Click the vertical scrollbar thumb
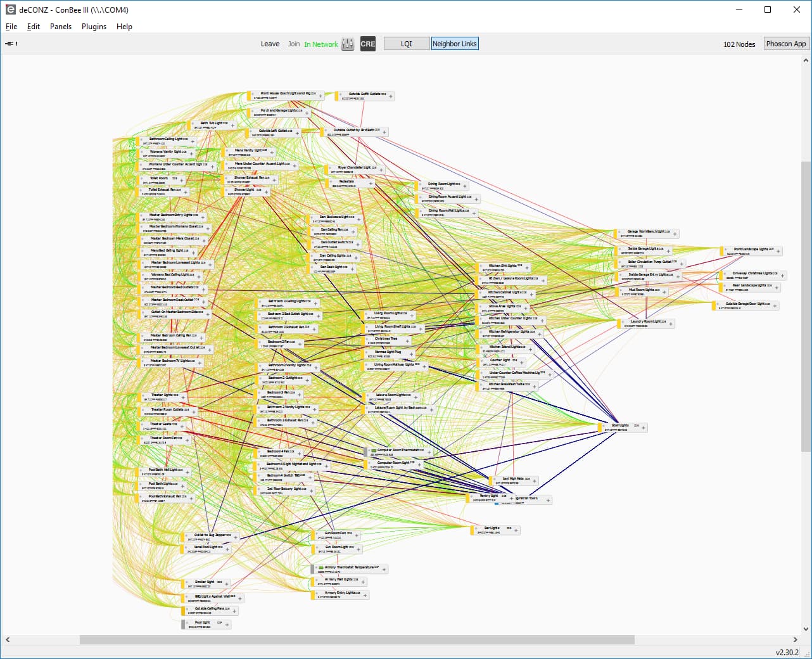This screenshot has height=659, width=812. point(806,306)
